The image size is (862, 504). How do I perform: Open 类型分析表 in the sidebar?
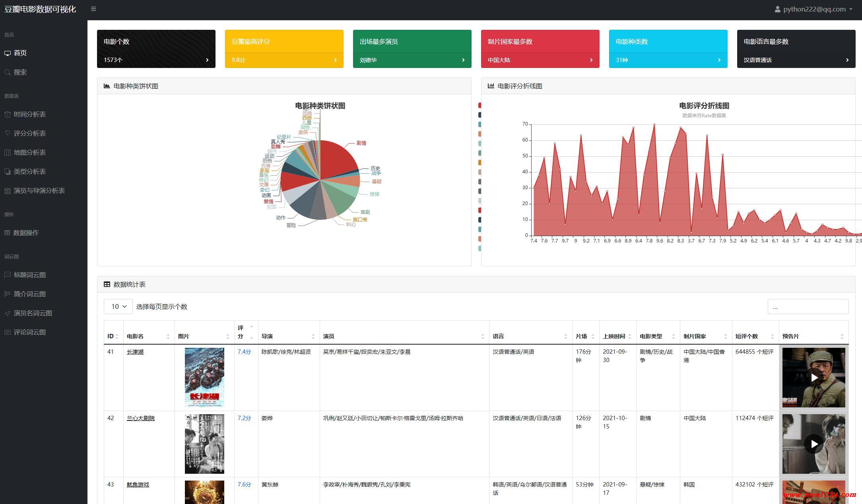point(29,171)
